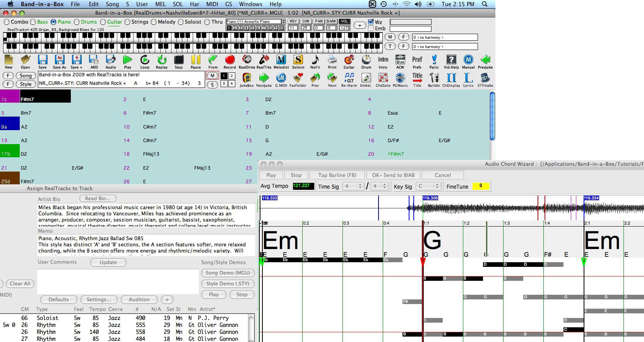The height and width of the screenshot is (342, 644).
Task: Click the User Comments text box
Action: 118,281
